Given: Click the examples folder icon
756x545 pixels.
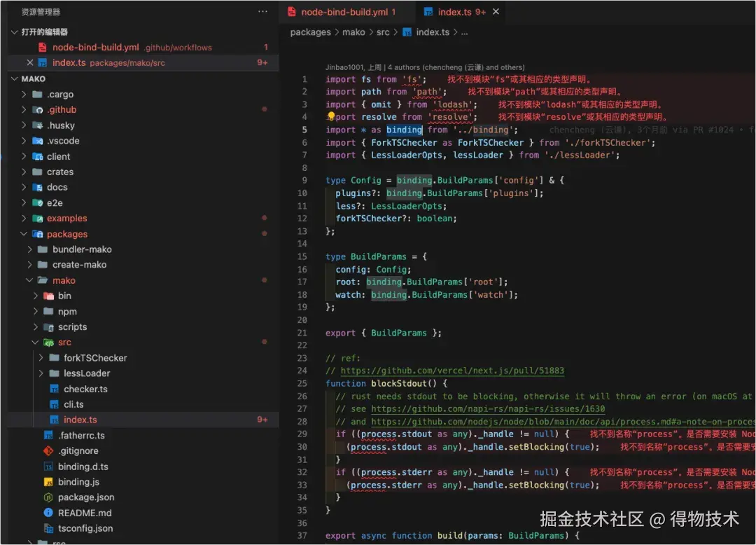Looking at the screenshot, I should (37, 218).
